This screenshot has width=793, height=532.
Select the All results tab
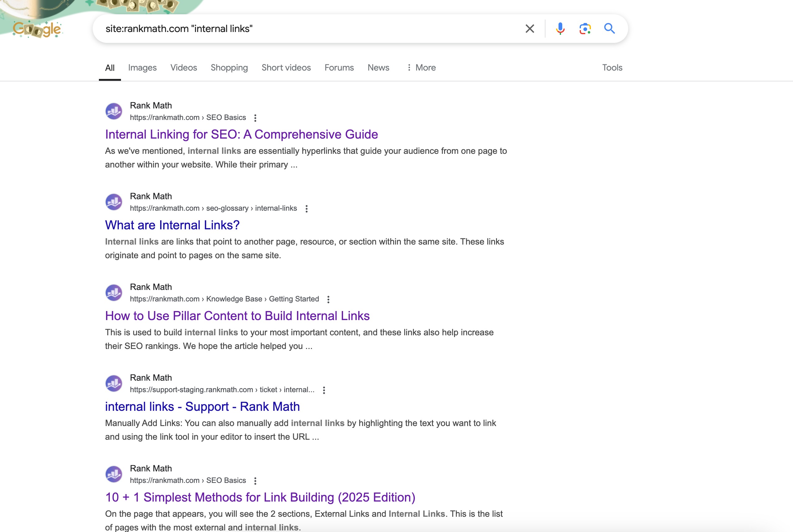(110, 67)
